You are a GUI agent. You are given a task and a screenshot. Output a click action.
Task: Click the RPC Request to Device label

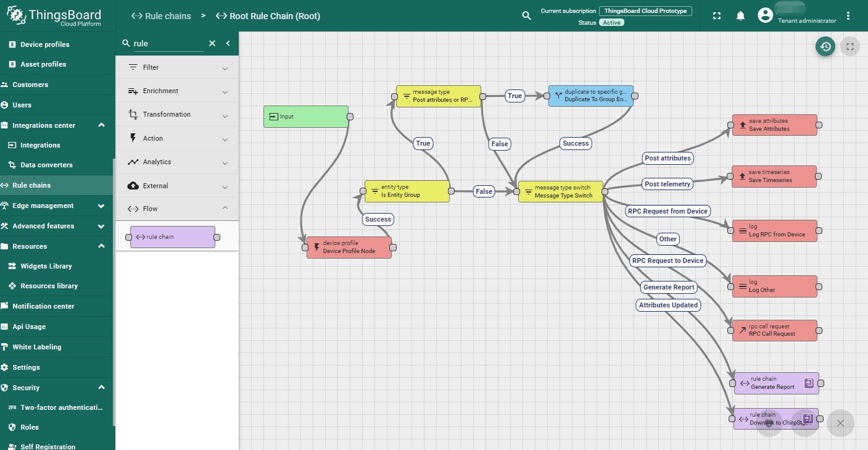point(668,260)
